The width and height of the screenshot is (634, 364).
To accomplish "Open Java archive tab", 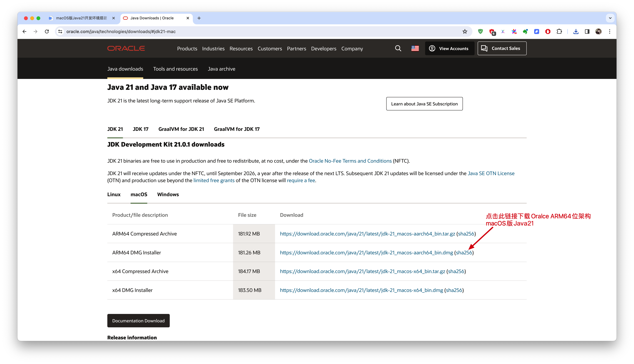I will pos(221,69).
